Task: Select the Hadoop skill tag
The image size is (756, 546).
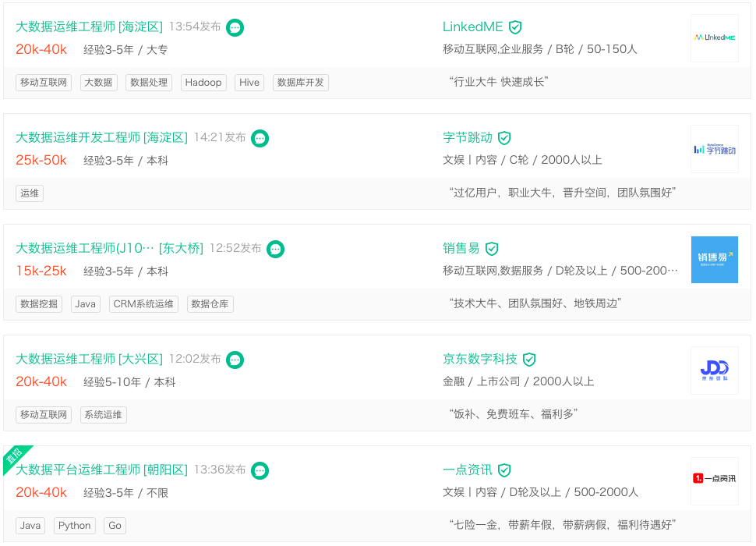Action: pos(203,83)
